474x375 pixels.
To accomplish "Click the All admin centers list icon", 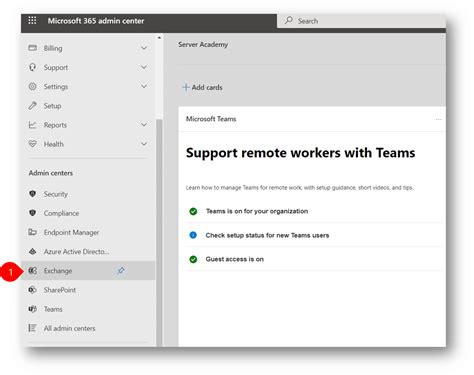I will click(32, 328).
